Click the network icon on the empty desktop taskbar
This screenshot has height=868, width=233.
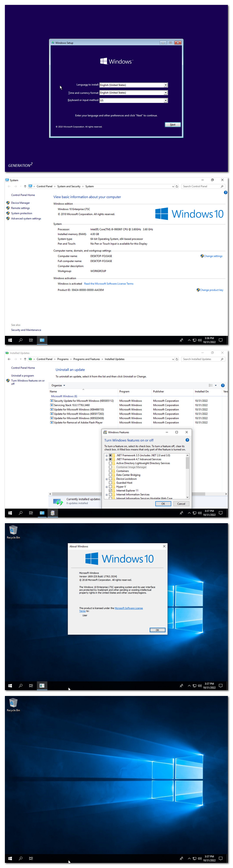tap(194, 858)
